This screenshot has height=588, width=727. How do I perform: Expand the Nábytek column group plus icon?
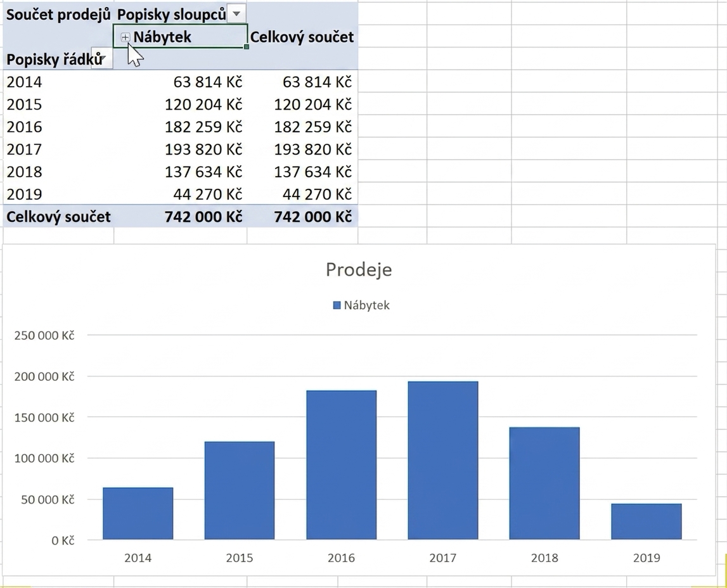125,37
